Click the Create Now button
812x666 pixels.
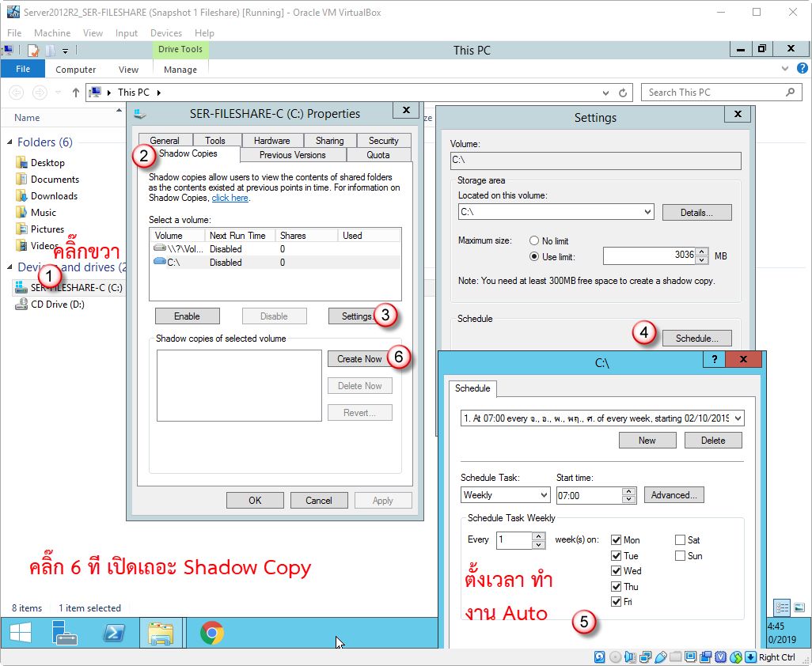[360, 358]
